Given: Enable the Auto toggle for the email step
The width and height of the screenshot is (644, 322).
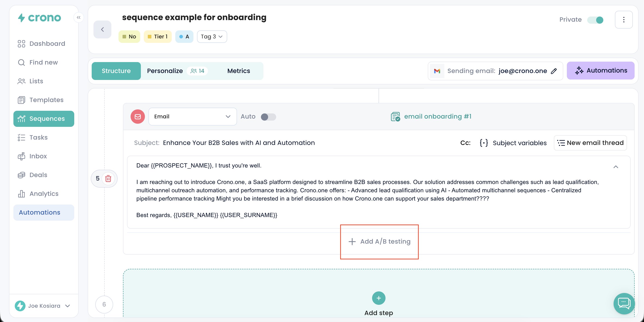Looking at the screenshot, I should coord(268,117).
